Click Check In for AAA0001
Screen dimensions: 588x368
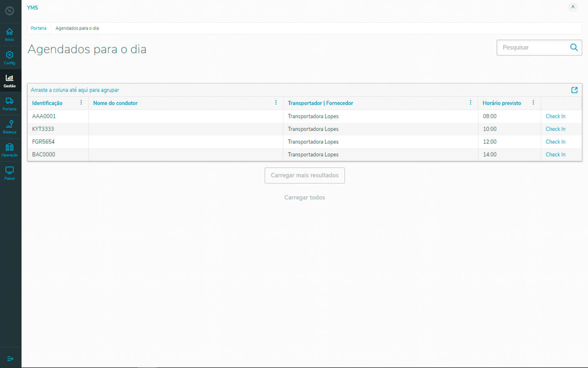click(555, 116)
